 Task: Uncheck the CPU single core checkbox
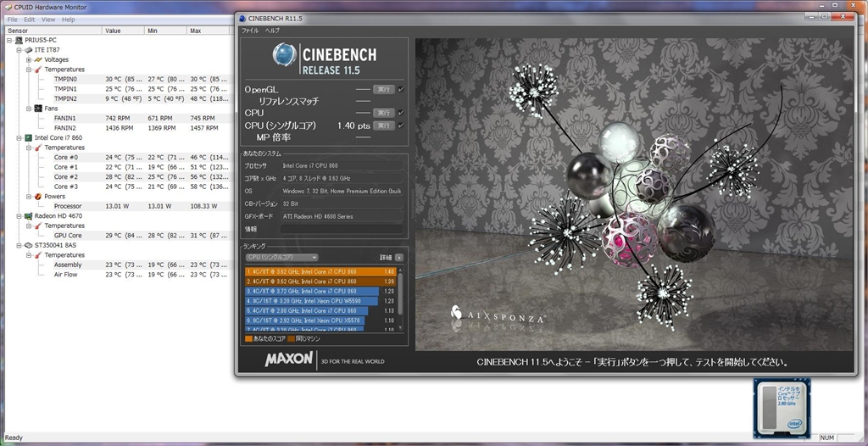pos(400,125)
